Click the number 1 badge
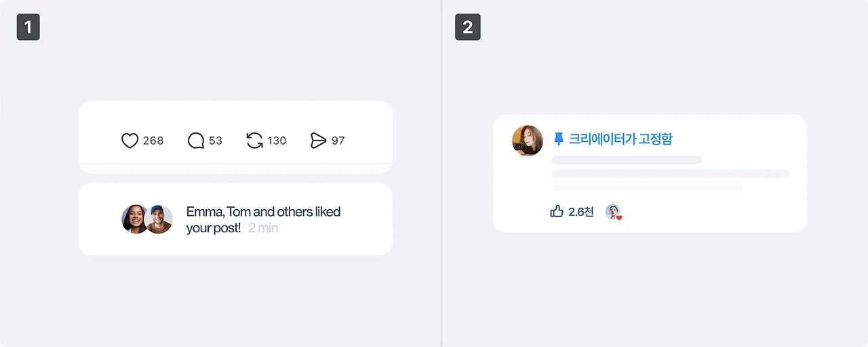868x347 pixels. 28,28
